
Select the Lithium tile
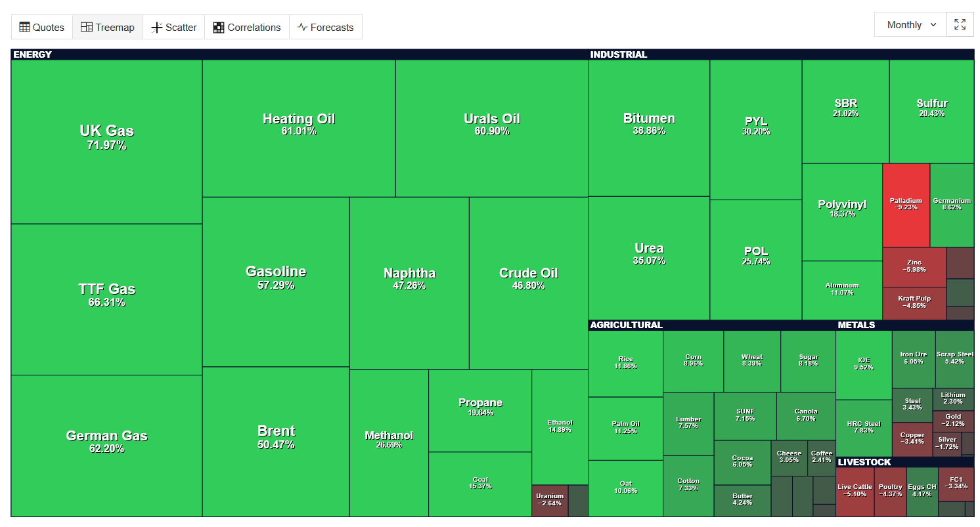(953, 400)
